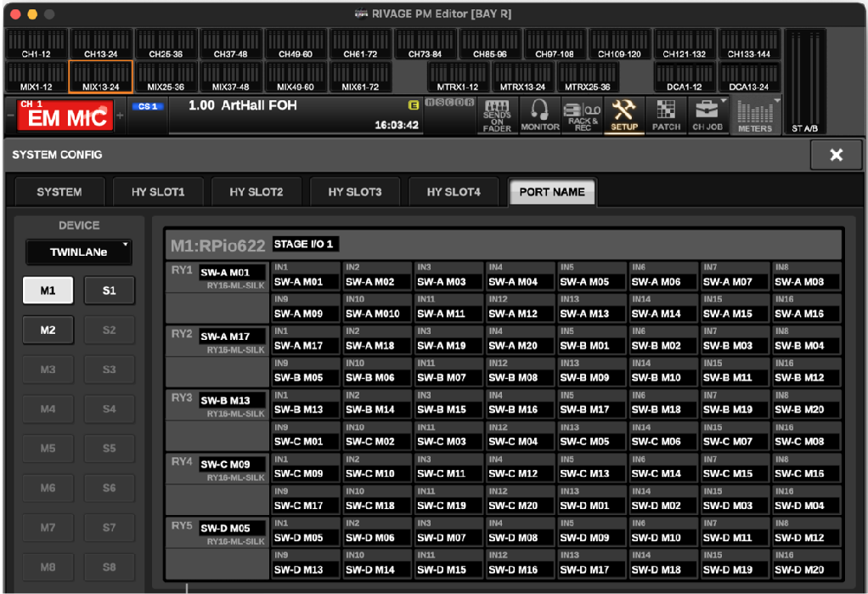
Task: Select the M3 device button
Action: point(48,370)
